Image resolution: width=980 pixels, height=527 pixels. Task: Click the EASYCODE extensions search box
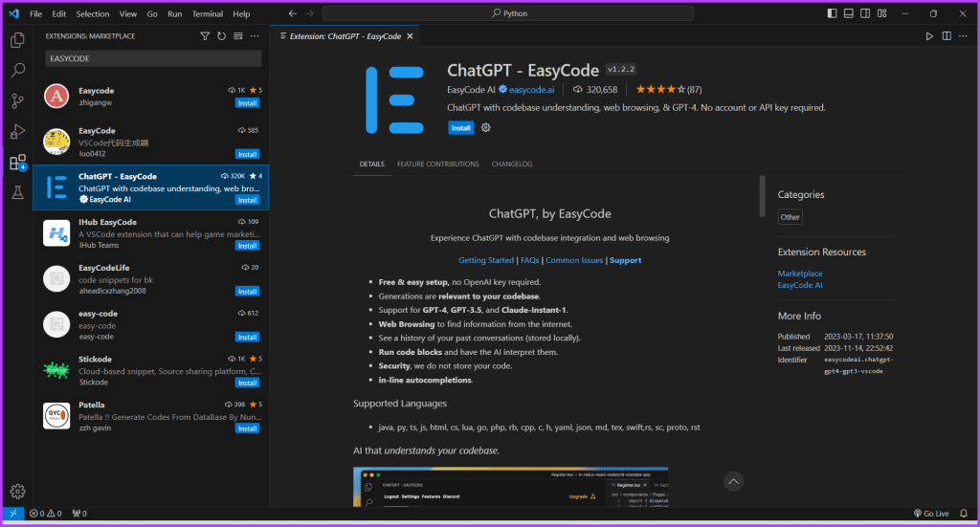coord(153,58)
